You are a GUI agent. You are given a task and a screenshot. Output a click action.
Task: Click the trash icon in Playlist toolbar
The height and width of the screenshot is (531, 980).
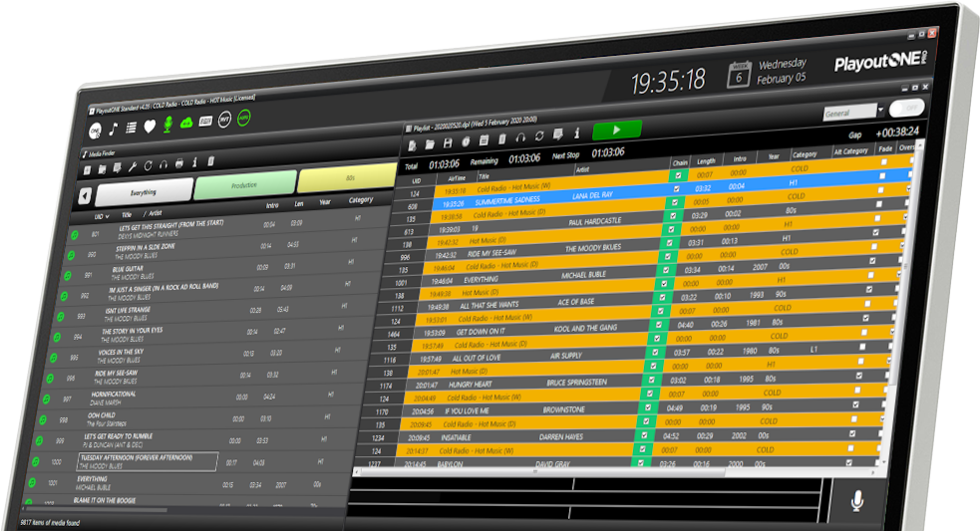(501, 139)
